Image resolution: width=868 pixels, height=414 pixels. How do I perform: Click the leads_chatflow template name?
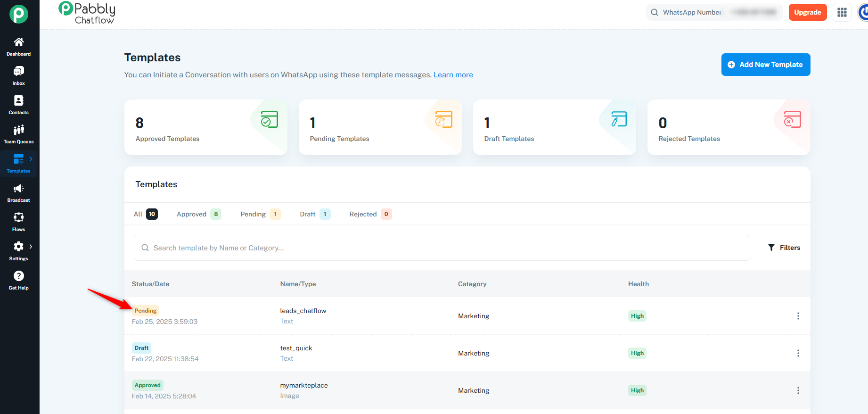[303, 311]
